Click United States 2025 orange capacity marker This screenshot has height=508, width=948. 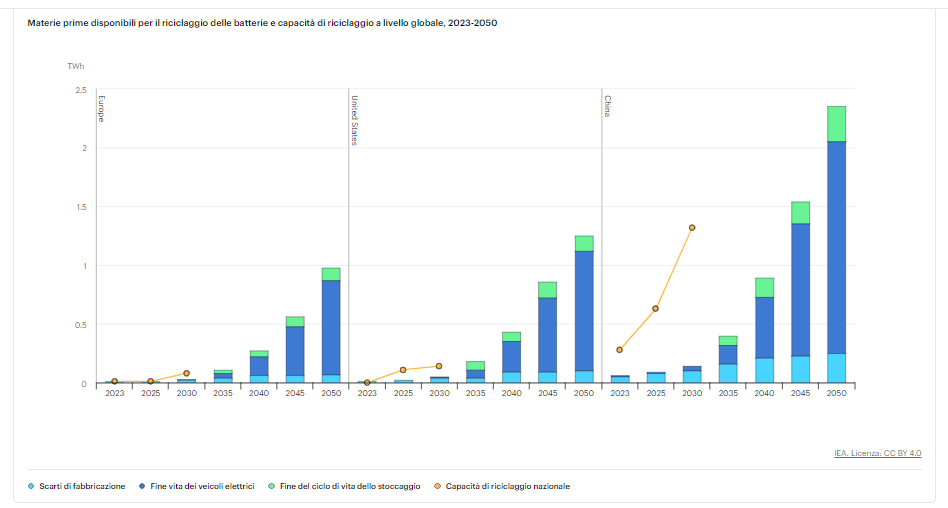tap(403, 370)
